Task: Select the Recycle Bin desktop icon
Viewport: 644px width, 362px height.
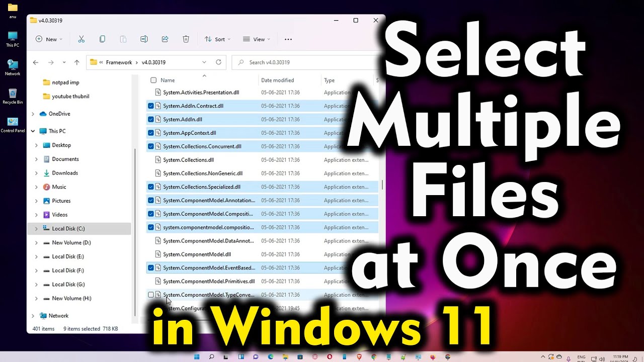Action: [x=13, y=96]
